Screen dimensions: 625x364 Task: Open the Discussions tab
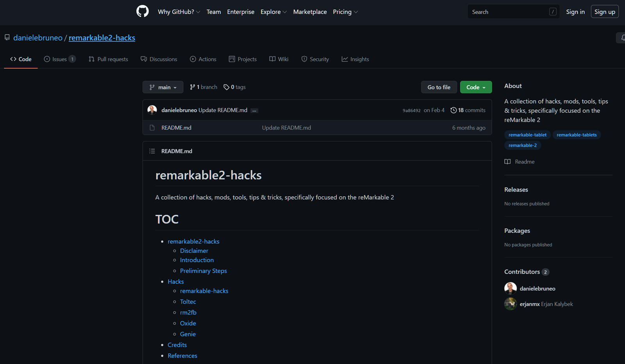tap(159, 59)
